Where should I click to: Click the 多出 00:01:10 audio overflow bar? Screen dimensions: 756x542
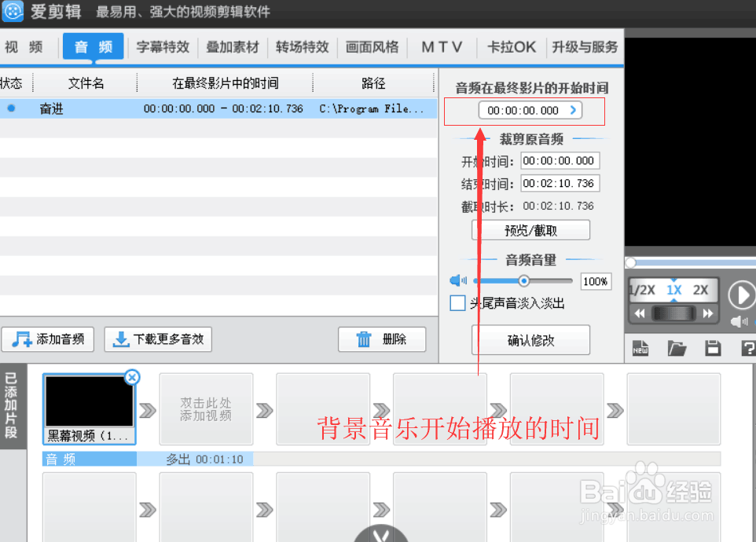tap(195, 460)
